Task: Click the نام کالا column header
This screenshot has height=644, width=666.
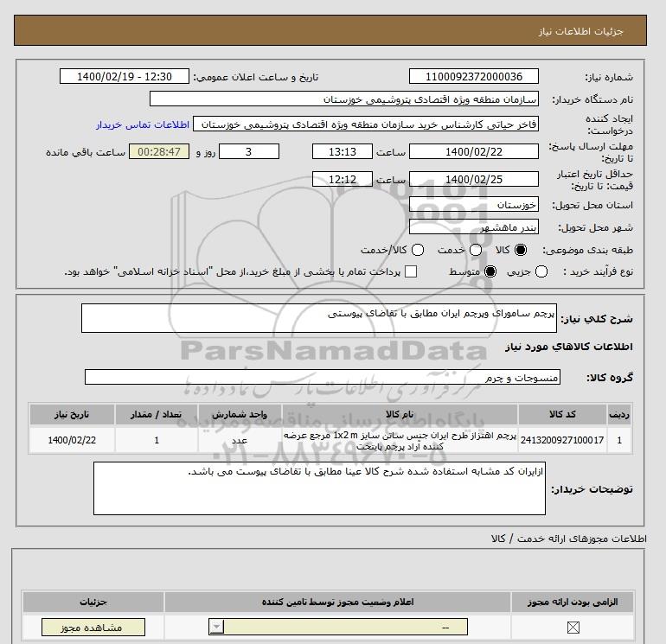Action: coord(400,414)
